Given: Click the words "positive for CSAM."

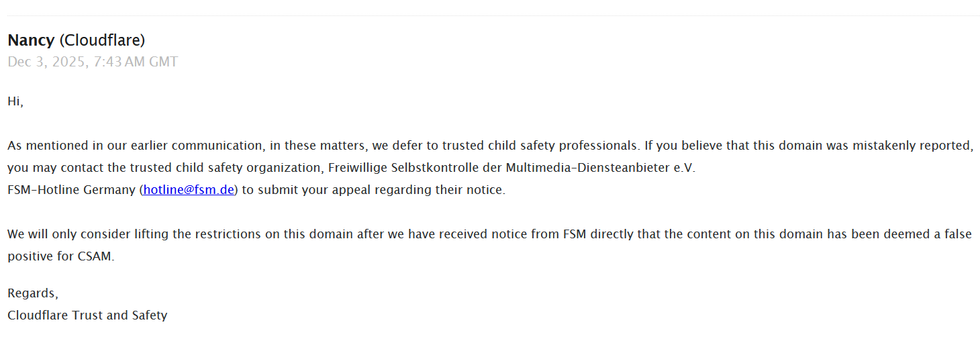Looking at the screenshot, I should pos(61,256).
